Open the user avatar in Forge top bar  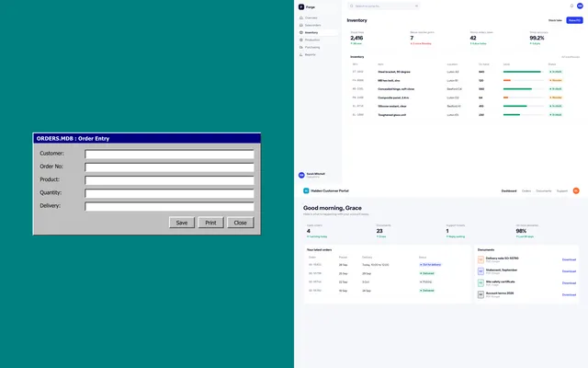[x=580, y=6]
